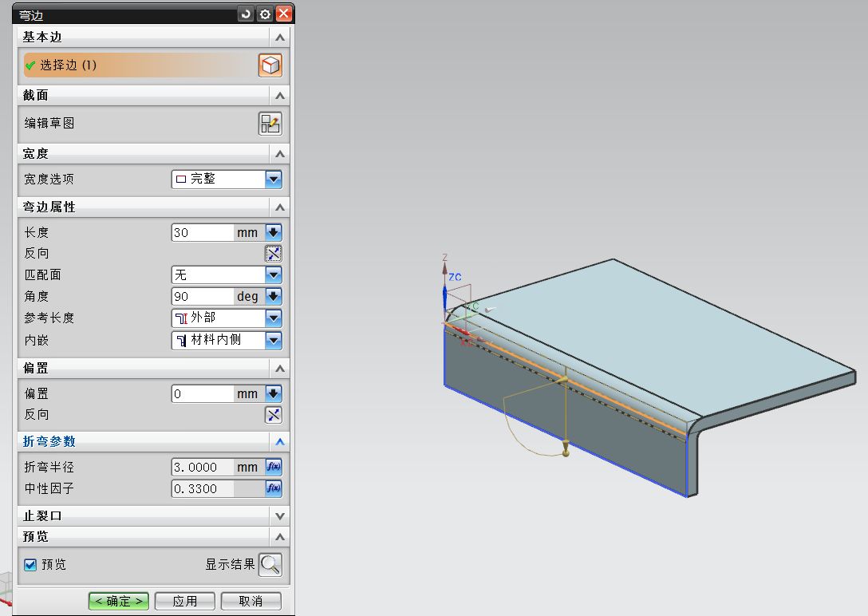Collapse the 预览 section

pyautogui.click(x=280, y=537)
